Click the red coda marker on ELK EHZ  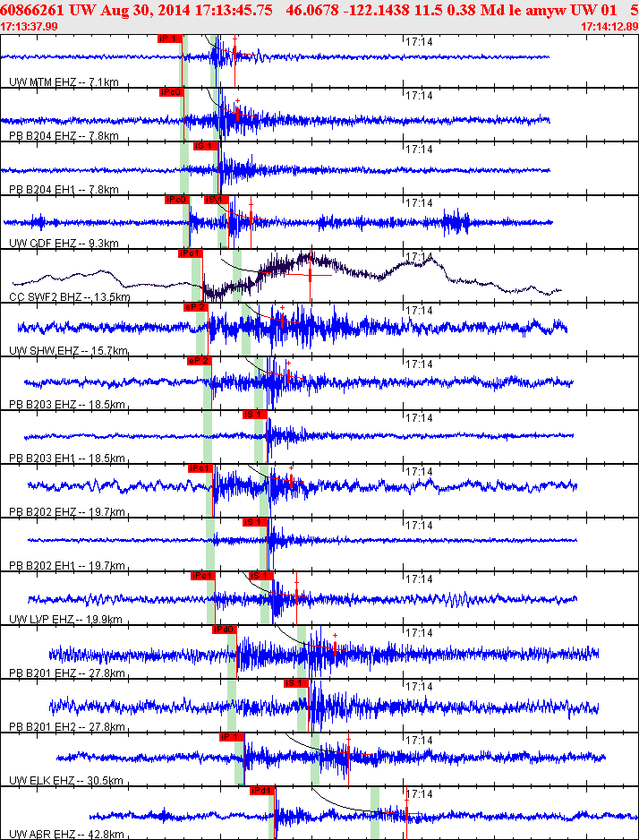[x=348, y=754]
